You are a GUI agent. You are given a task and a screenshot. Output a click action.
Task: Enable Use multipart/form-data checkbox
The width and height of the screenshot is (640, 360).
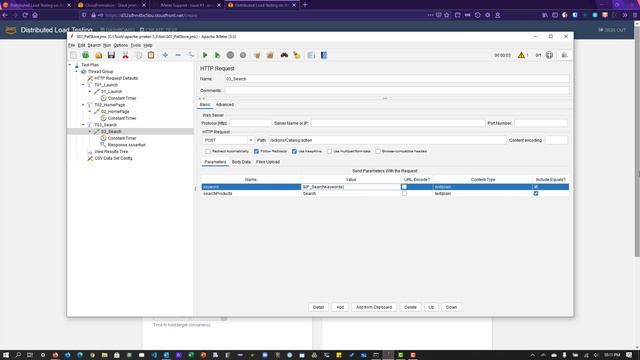[x=329, y=151]
